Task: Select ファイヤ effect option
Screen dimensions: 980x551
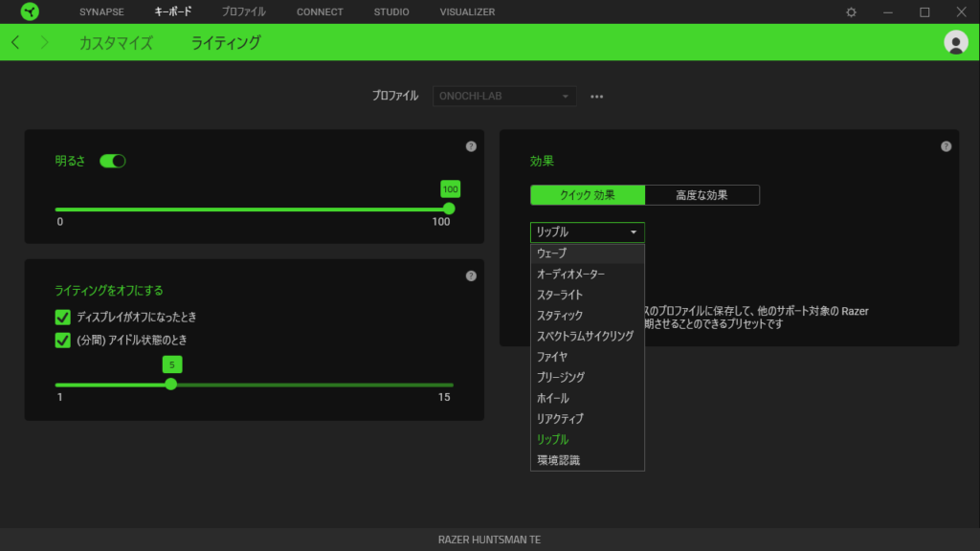Action: [x=588, y=357]
